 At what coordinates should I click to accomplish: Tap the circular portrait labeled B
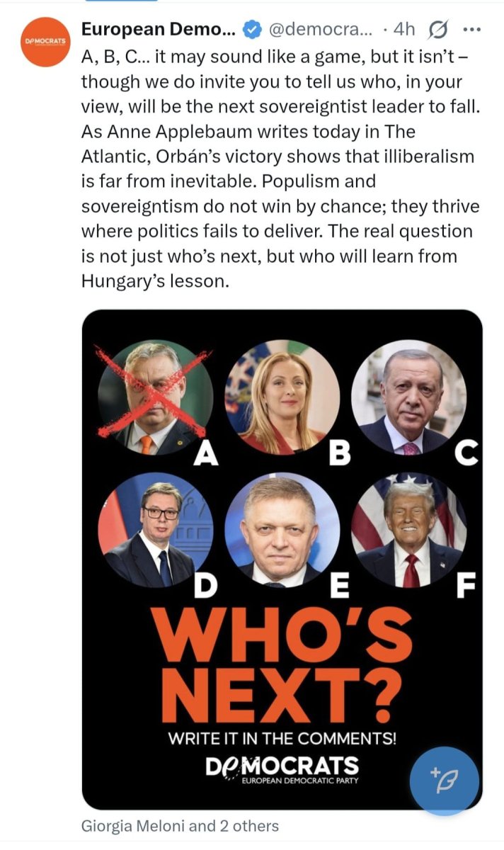pyautogui.click(x=282, y=397)
